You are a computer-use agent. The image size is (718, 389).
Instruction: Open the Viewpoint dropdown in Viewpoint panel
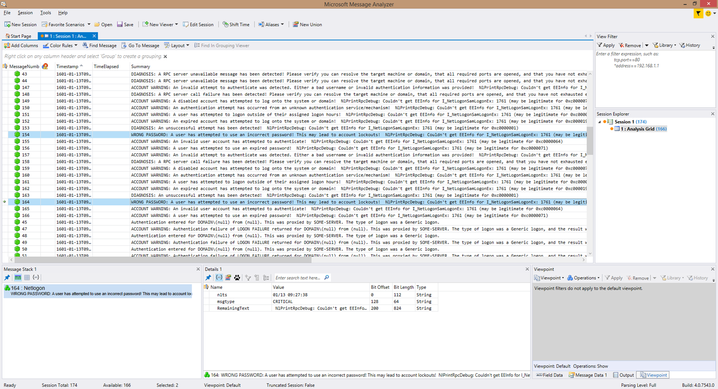[x=549, y=278]
